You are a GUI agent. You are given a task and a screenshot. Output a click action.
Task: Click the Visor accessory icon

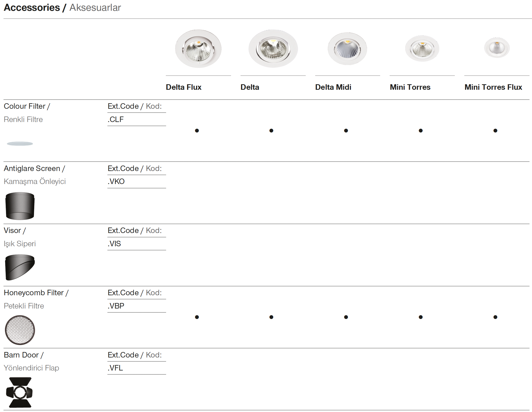(x=20, y=267)
